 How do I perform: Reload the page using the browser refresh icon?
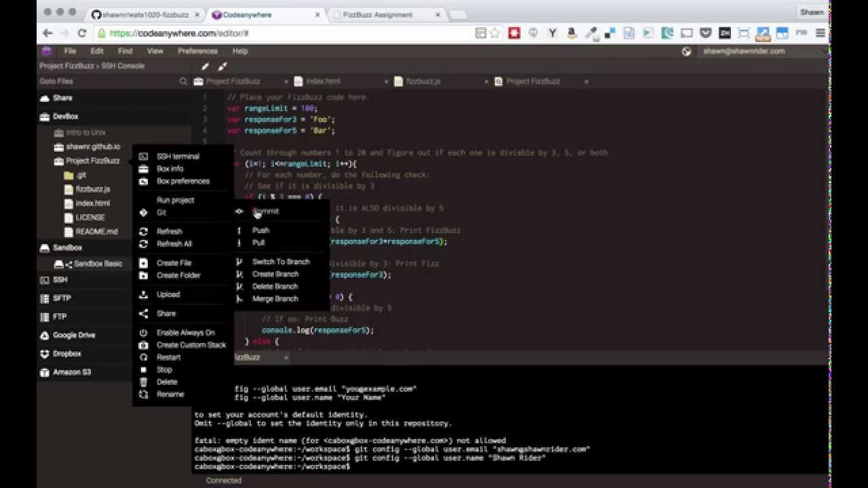tap(82, 33)
